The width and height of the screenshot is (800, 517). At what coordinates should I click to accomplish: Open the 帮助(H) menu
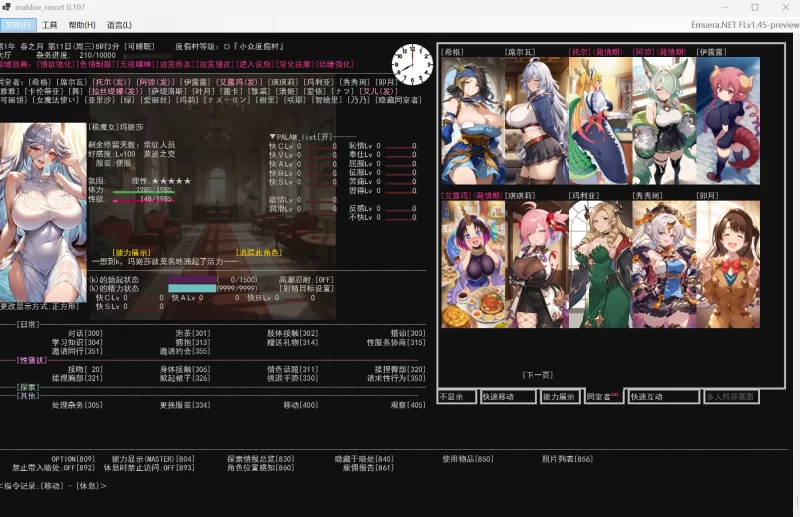pos(82,25)
